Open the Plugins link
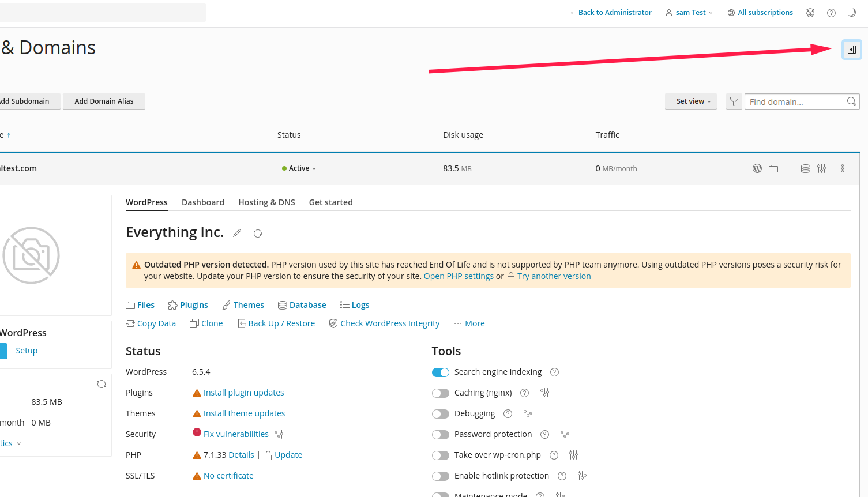The height and width of the screenshot is (497, 868). pyautogui.click(x=188, y=305)
